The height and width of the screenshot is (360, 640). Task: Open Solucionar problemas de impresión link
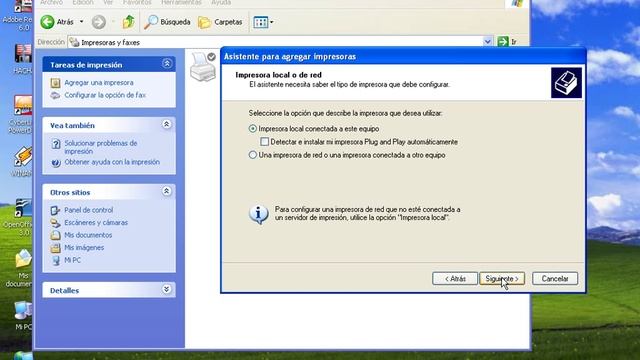(100, 147)
